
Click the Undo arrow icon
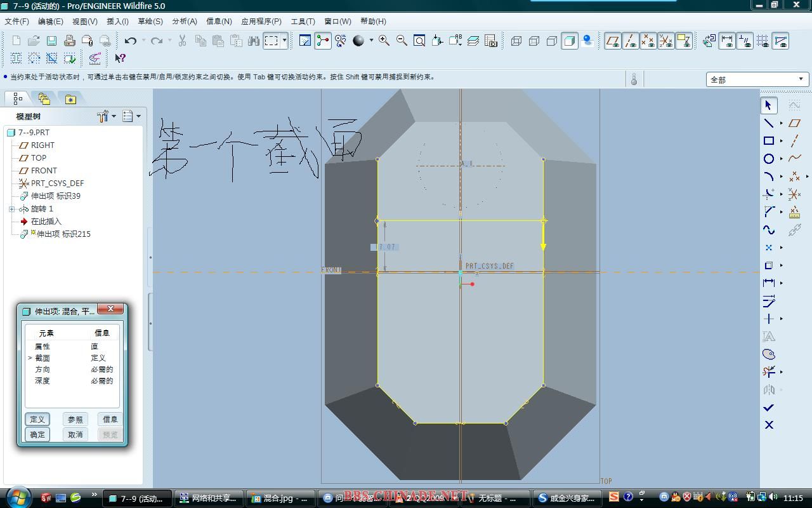131,41
